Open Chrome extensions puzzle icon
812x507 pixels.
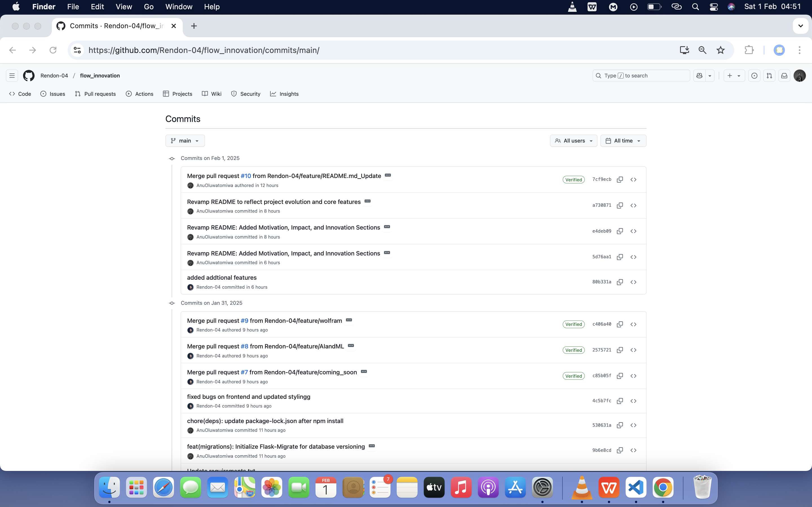(749, 50)
